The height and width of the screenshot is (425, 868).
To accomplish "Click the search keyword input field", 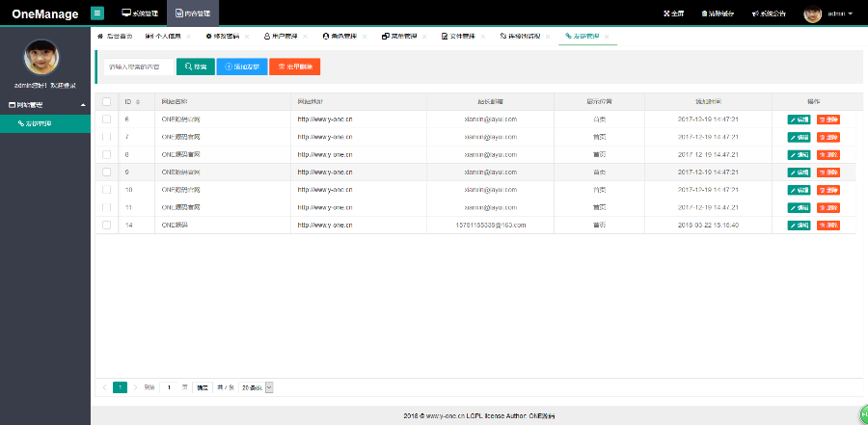I will [x=137, y=66].
